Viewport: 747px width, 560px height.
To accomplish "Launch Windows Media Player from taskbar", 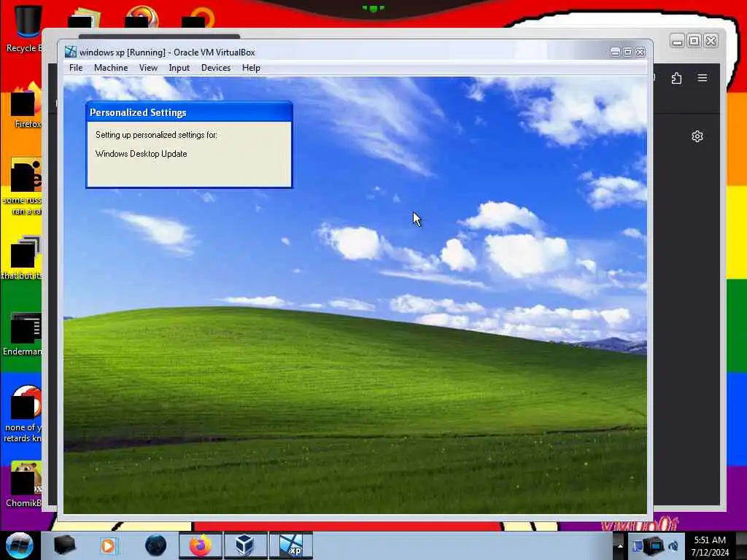I will click(108, 545).
